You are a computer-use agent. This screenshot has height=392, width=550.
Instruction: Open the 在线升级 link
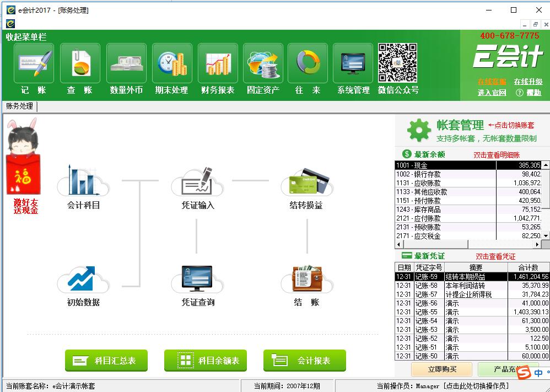(529, 82)
